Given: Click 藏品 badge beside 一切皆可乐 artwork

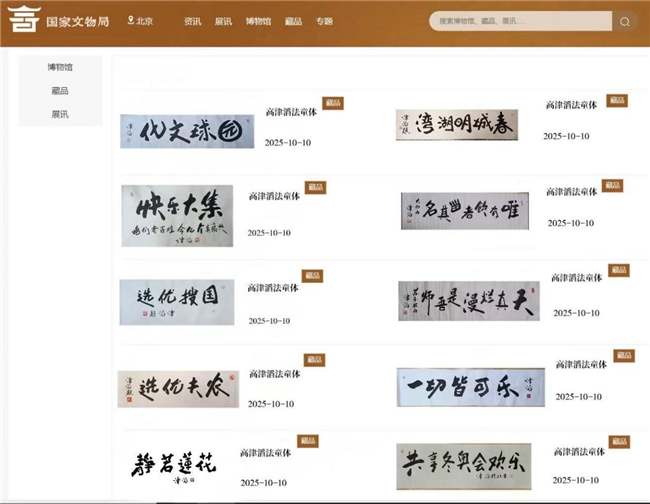Looking at the screenshot, I should point(623,355).
